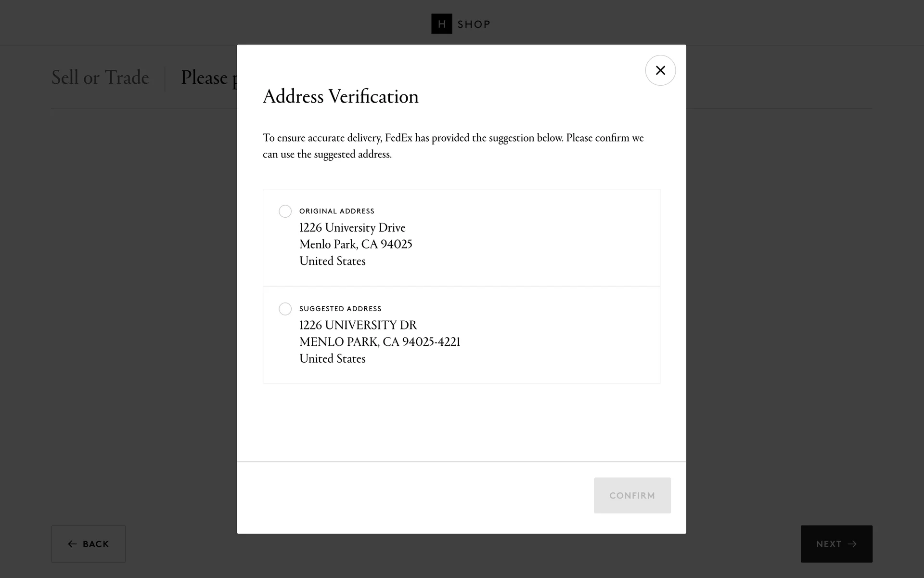
Task: Select the Suggested Address radio button
Action: pos(285,309)
